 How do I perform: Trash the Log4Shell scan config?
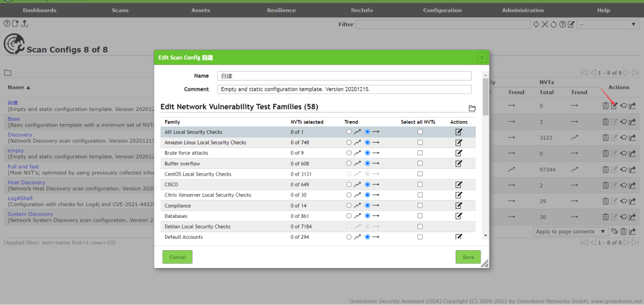(x=605, y=201)
